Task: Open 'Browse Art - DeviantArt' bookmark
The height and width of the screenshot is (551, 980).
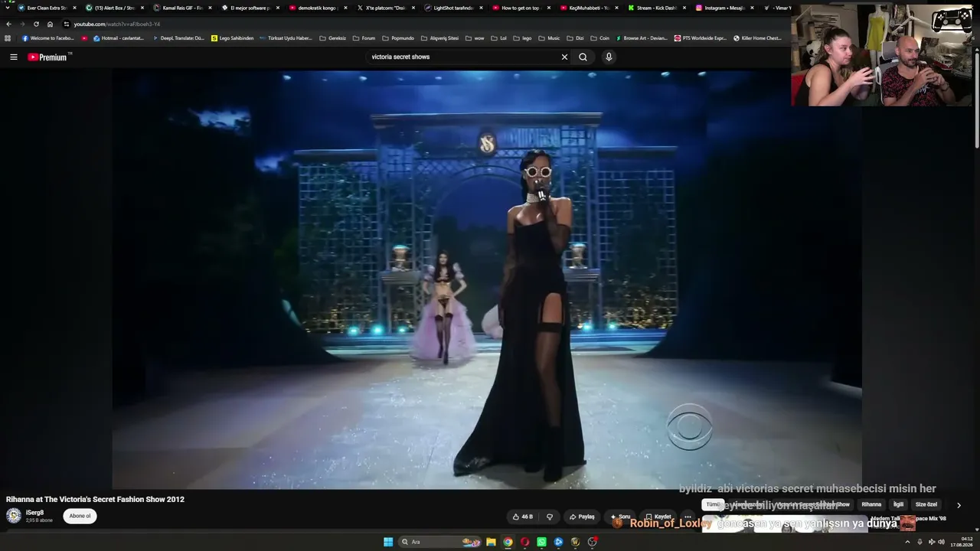Action: click(641, 37)
